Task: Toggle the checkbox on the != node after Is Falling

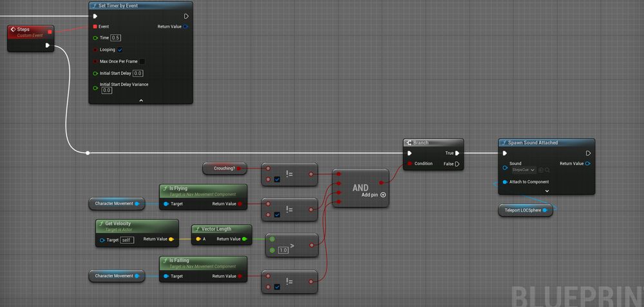Action: [277, 287]
